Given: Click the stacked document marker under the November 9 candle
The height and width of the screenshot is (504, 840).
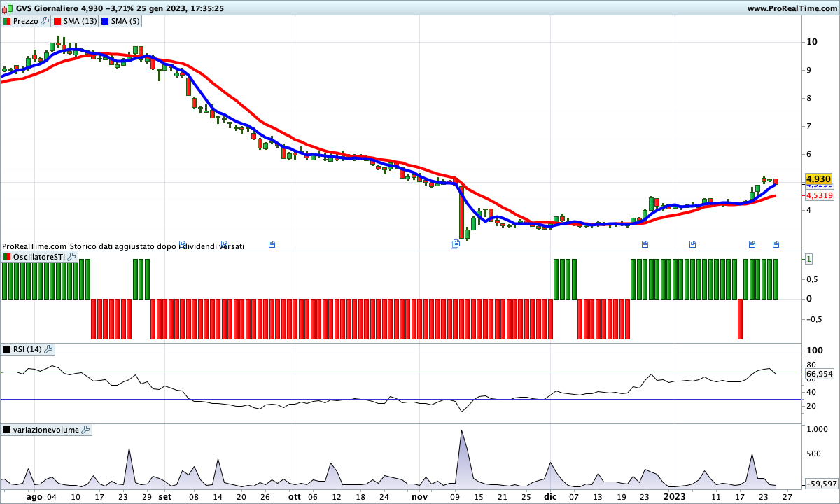Looking at the screenshot, I should coord(456,244).
